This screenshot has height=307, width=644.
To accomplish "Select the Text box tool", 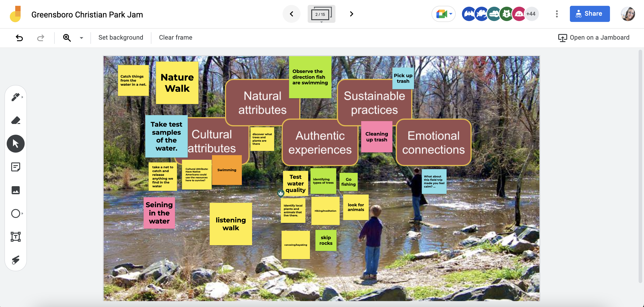I will coord(15,237).
